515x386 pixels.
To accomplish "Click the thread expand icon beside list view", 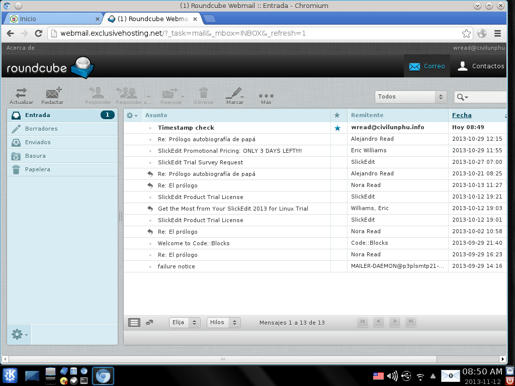I will pos(149,322).
